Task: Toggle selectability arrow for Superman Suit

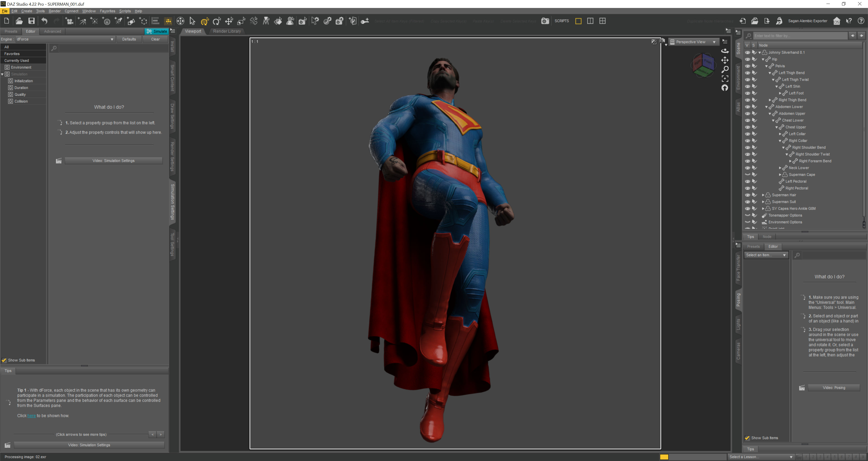Action: (755, 202)
